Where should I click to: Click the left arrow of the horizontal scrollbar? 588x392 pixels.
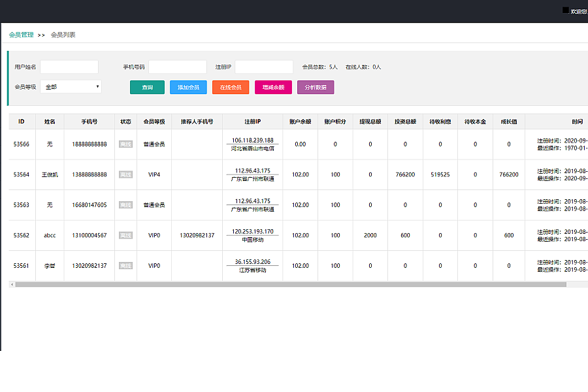point(12,284)
